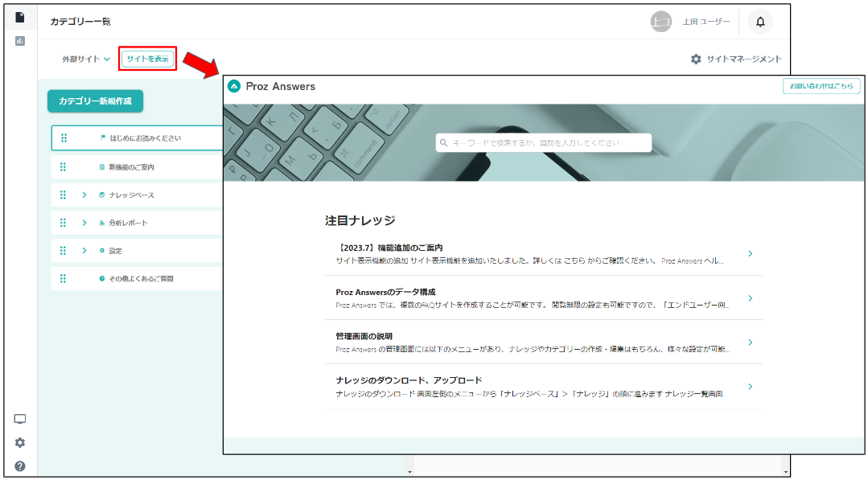The image size is (868, 480).
Task: Open arrow for 【2023.7】機能追加のご案内 article
Action: [751, 254]
